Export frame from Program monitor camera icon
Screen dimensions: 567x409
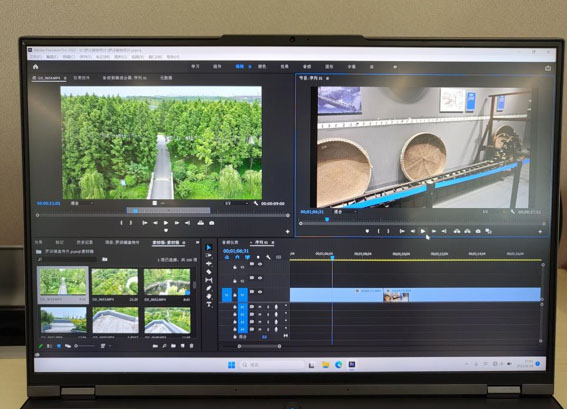pyautogui.click(x=478, y=231)
